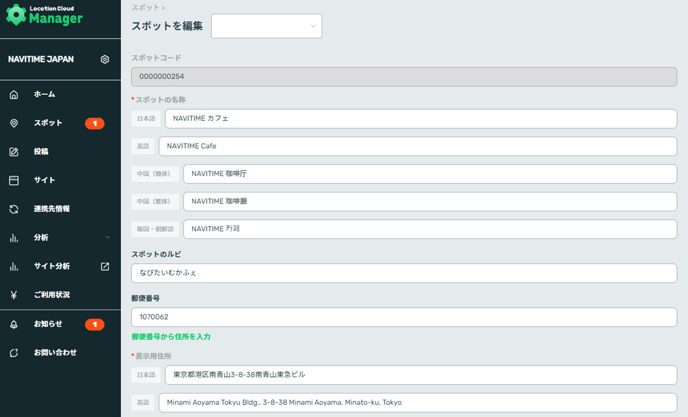Click the home icon in sidebar
Image resolution: width=688 pixels, height=417 pixels.
tap(14, 94)
